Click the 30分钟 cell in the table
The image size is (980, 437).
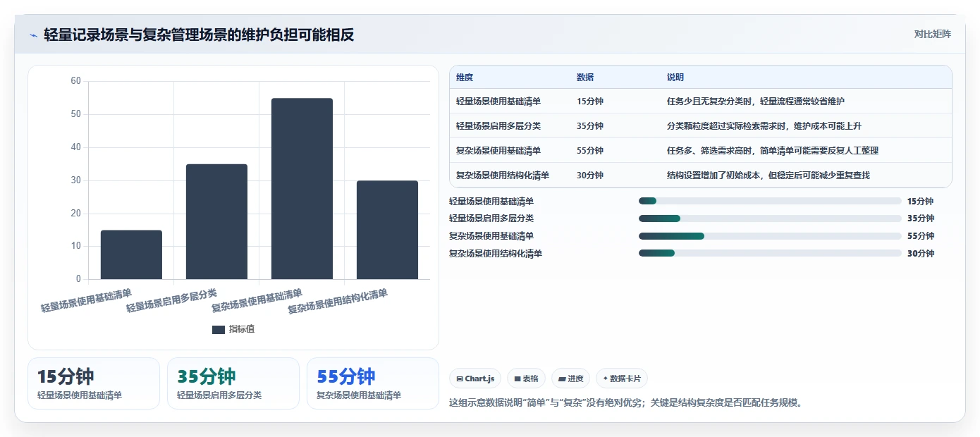[x=590, y=175]
